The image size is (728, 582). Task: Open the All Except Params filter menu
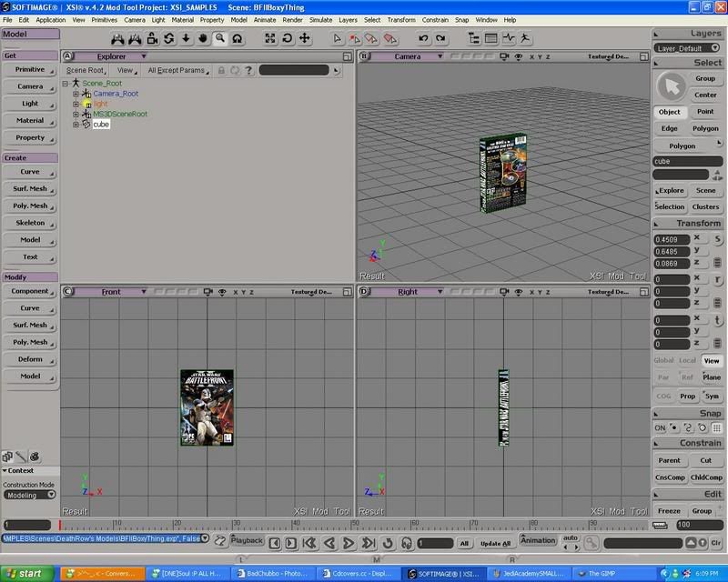(178, 71)
